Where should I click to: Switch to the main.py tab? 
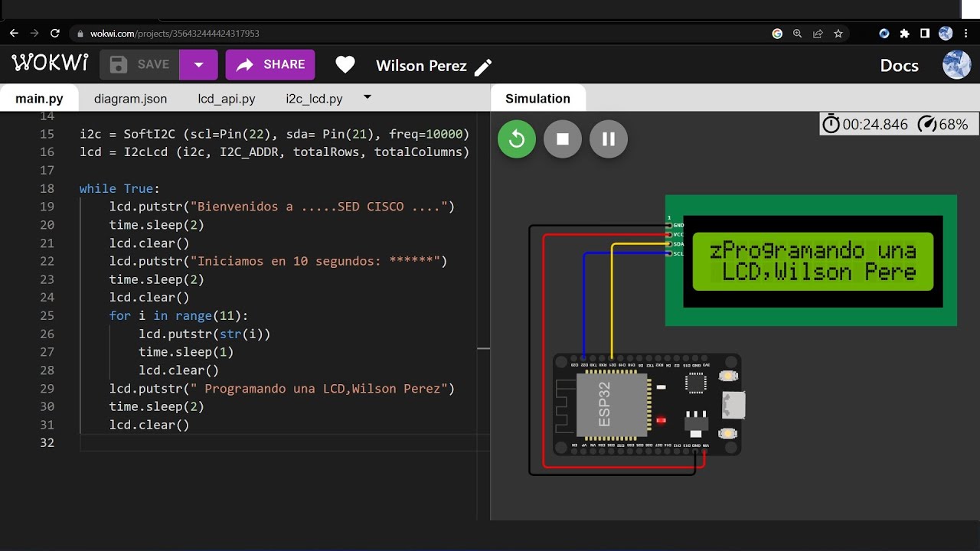[40, 99]
